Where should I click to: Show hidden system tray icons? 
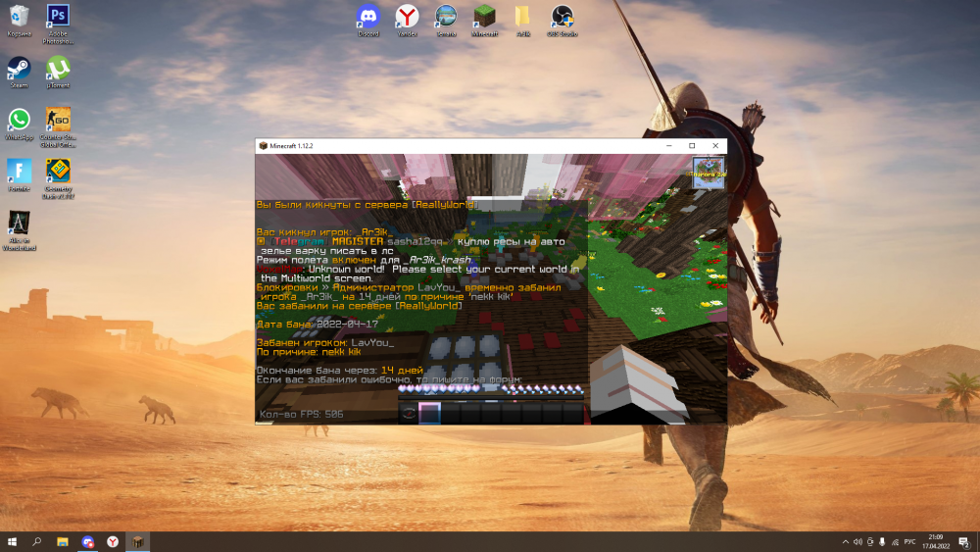[x=846, y=542]
